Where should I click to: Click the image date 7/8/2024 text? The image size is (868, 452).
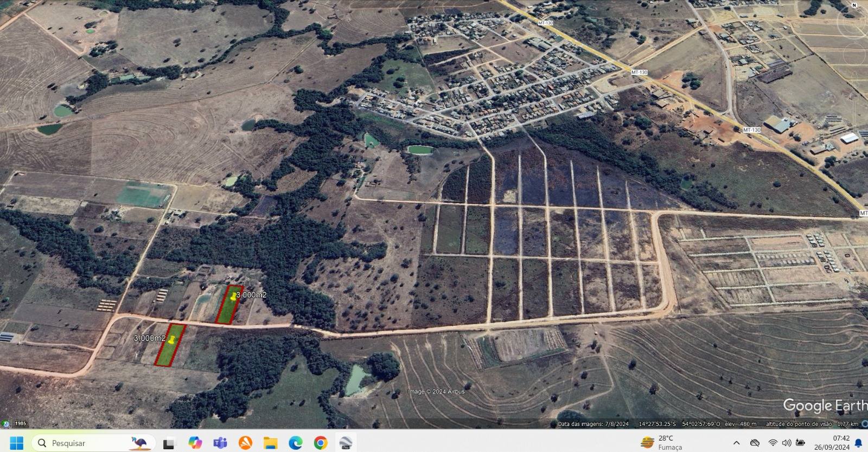pos(593,424)
